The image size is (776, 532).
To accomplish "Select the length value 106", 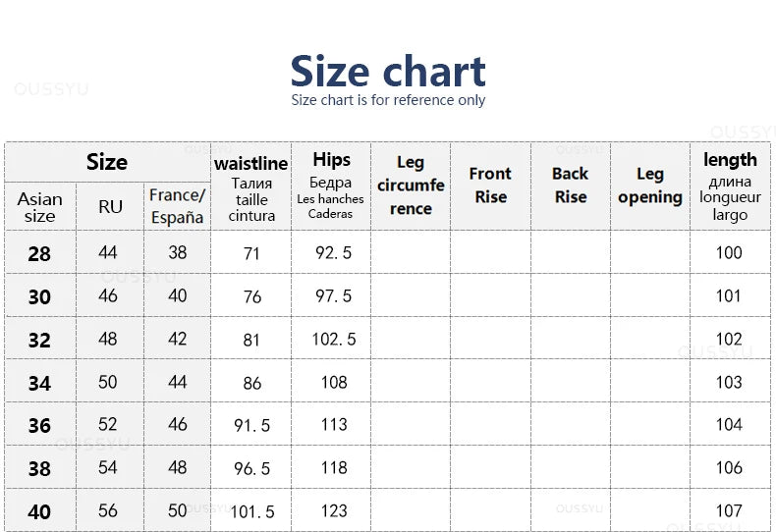I will [729, 468].
